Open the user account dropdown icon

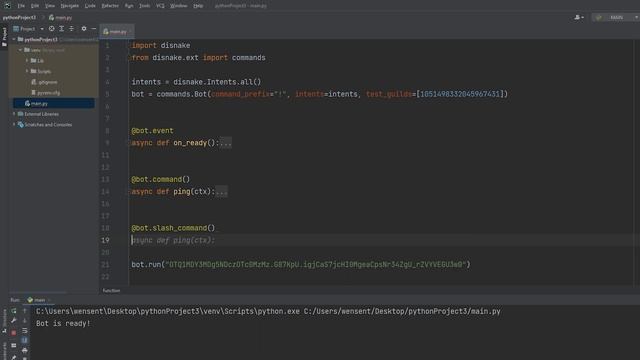point(579,18)
